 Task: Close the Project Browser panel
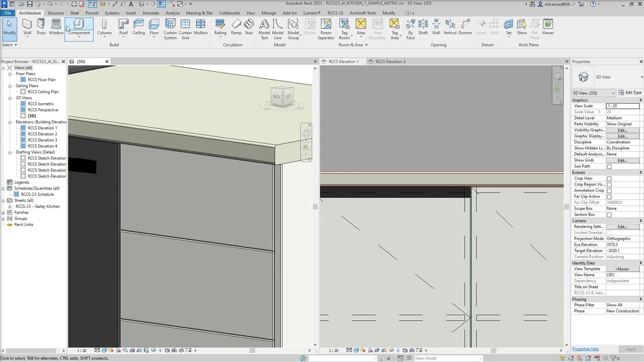tap(63, 61)
